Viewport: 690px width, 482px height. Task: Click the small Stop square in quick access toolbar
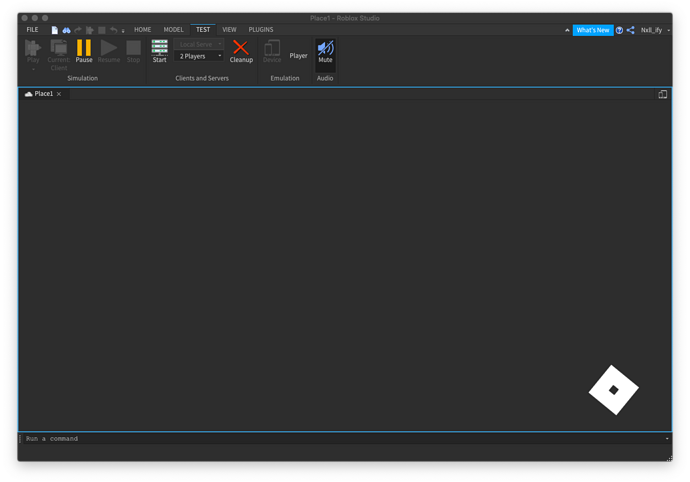[x=102, y=30]
